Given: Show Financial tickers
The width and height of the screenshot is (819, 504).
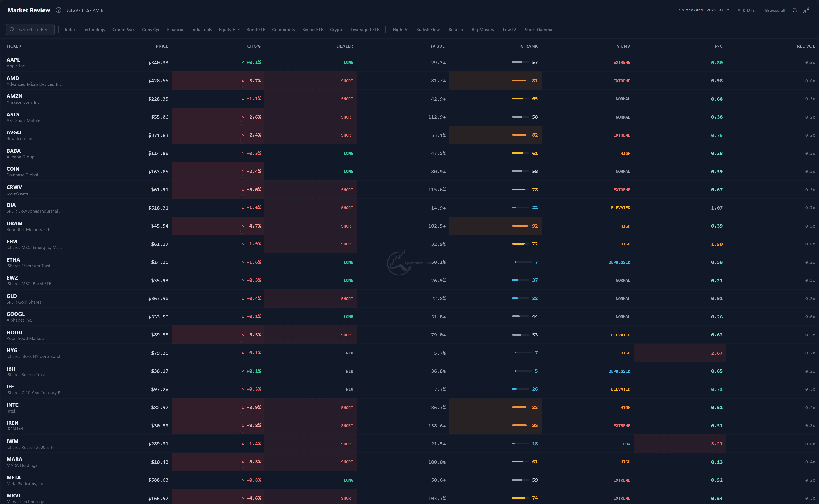Looking at the screenshot, I should (176, 29).
